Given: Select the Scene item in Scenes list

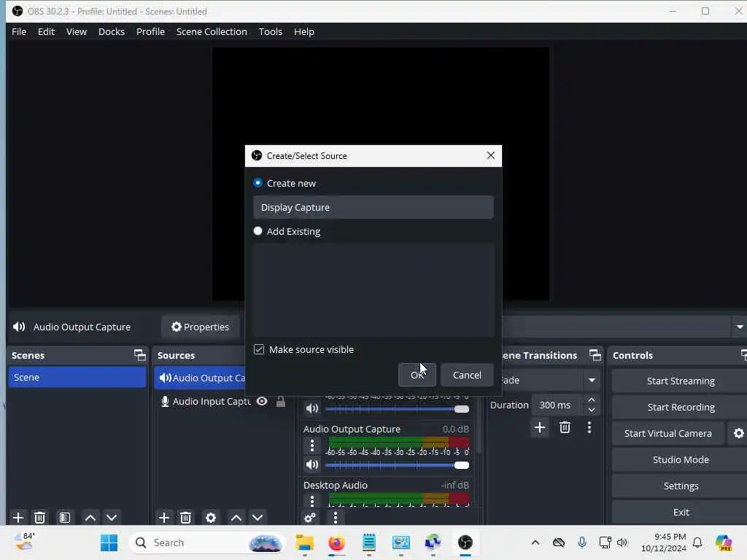Looking at the screenshot, I should pos(77,377).
